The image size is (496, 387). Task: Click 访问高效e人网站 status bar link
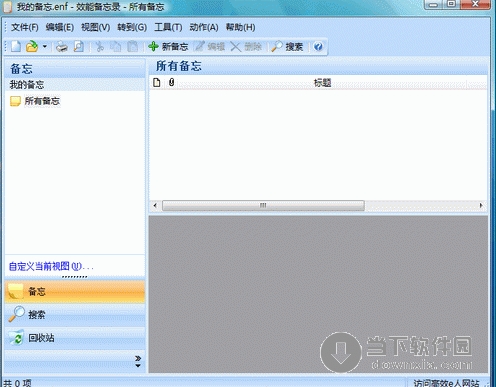coord(446,383)
